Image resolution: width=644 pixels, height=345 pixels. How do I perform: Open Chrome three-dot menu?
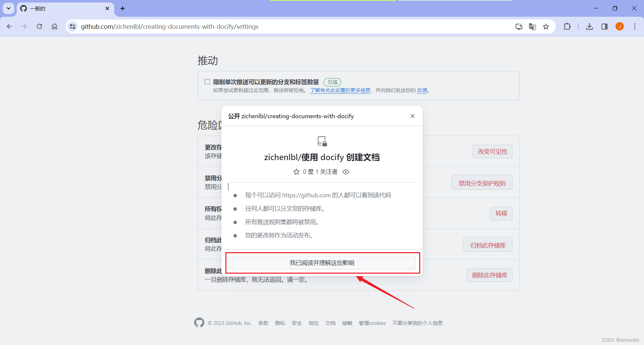[635, 26]
